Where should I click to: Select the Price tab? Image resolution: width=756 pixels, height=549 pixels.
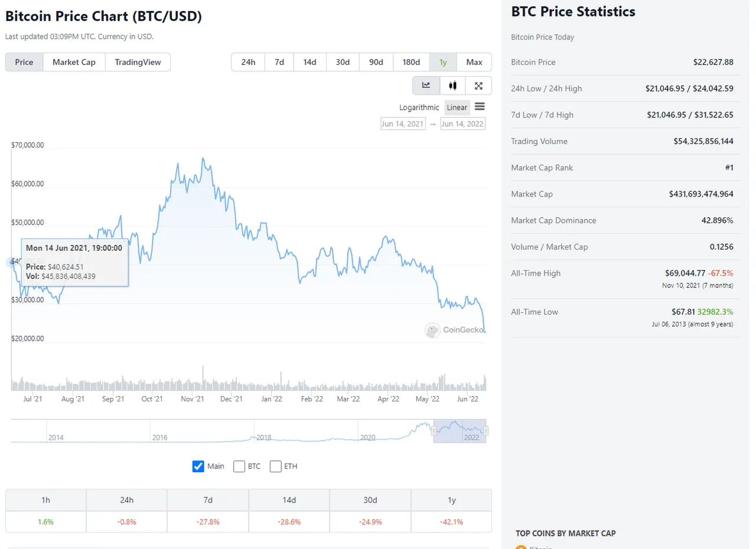24,62
